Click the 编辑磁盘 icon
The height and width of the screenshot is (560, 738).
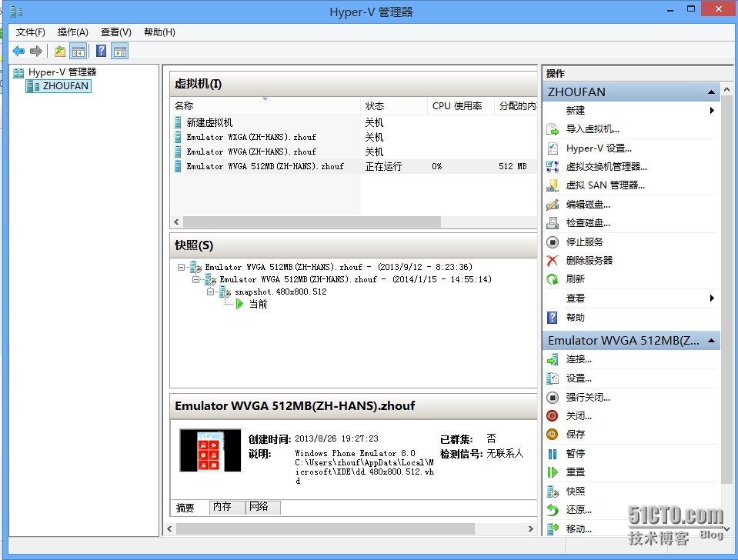coord(552,205)
